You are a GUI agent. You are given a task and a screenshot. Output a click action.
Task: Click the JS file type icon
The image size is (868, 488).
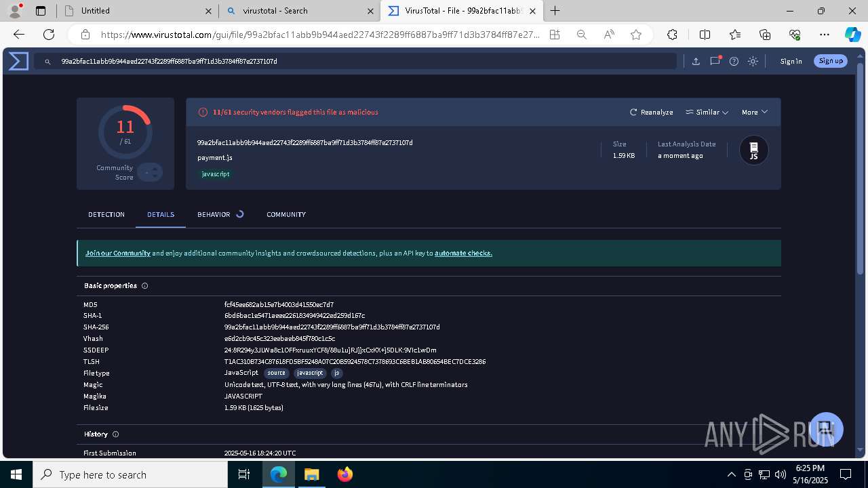[x=753, y=150]
